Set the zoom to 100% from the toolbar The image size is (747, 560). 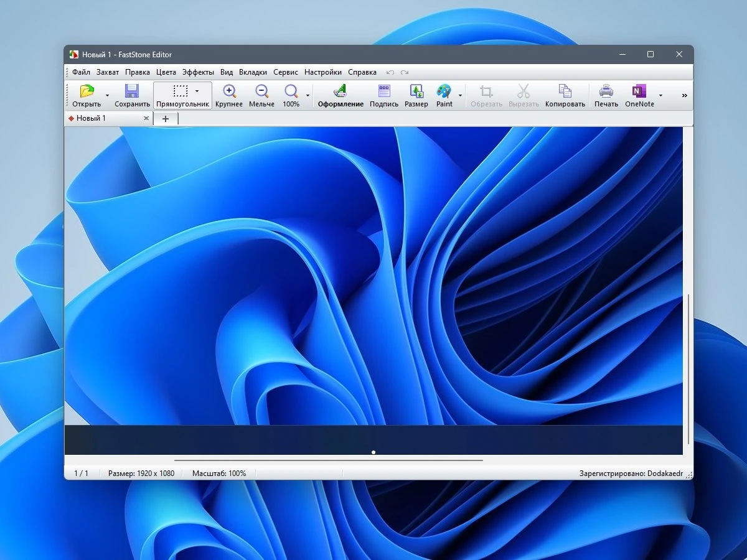pos(291,95)
